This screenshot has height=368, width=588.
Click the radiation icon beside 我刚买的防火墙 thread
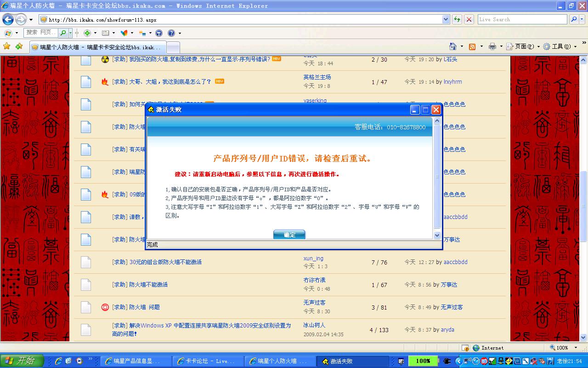pos(105,59)
